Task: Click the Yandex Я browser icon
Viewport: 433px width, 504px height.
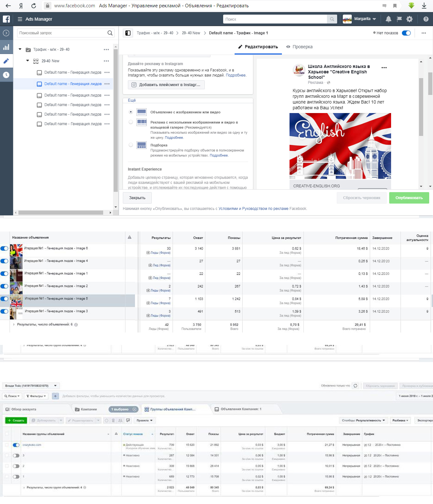Action: tap(21, 6)
